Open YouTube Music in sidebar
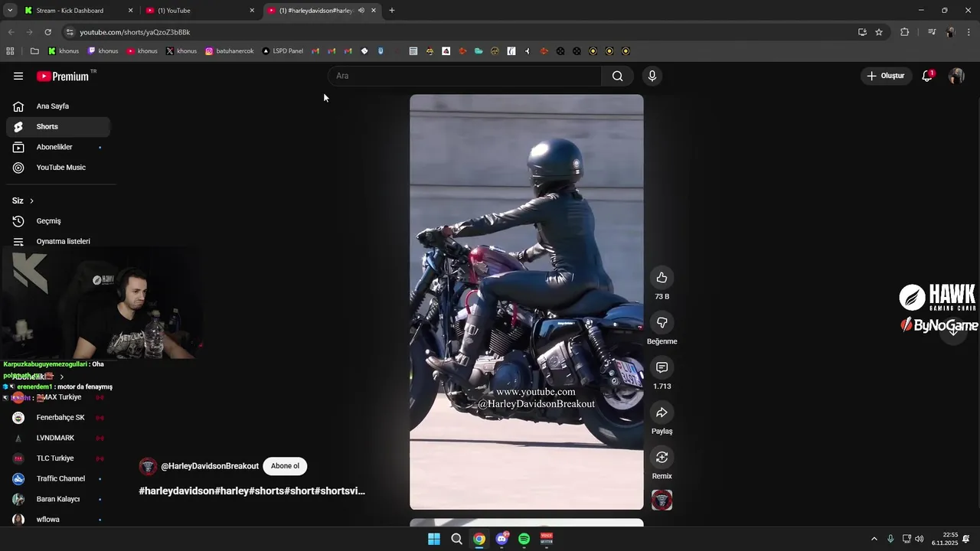The height and width of the screenshot is (551, 980). [58, 168]
